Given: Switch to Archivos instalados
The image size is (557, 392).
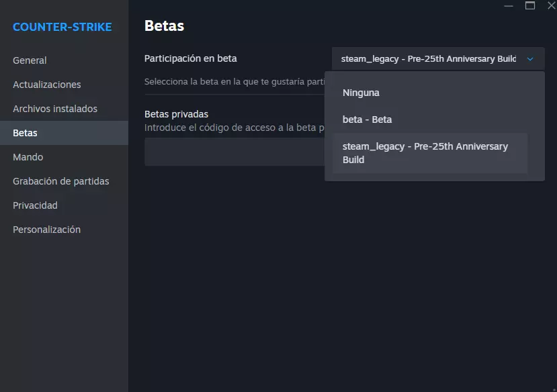Looking at the screenshot, I should point(55,109).
